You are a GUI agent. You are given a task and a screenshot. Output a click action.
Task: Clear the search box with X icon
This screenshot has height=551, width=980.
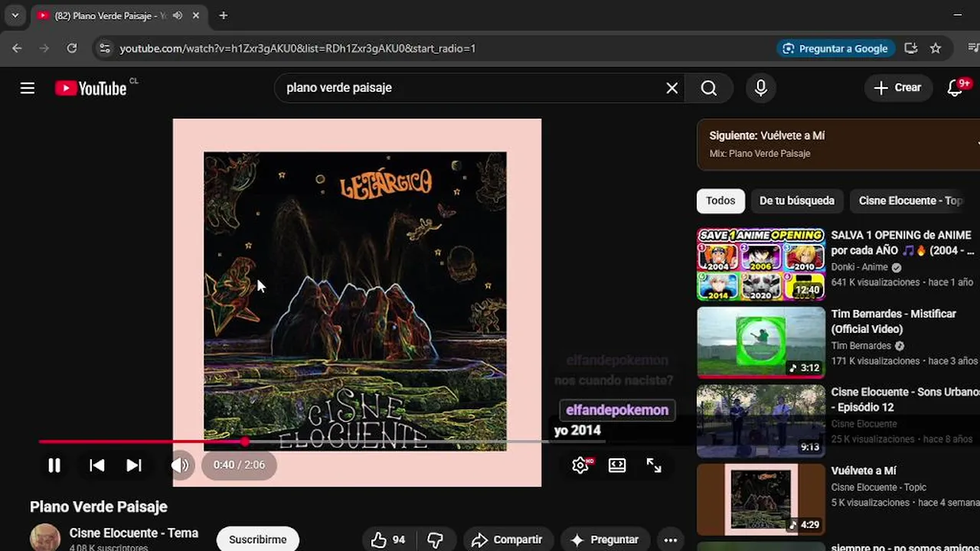(x=671, y=88)
